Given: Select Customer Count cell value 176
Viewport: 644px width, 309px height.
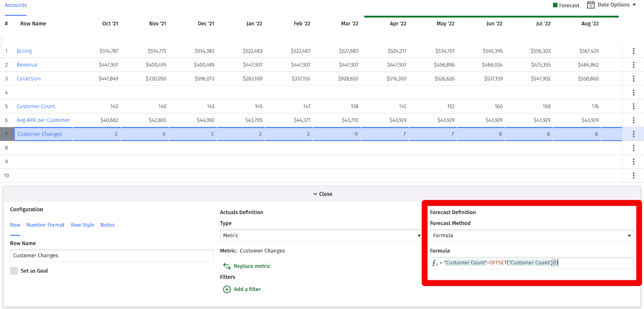Looking at the screenshot, I should (x=595, y=106).
